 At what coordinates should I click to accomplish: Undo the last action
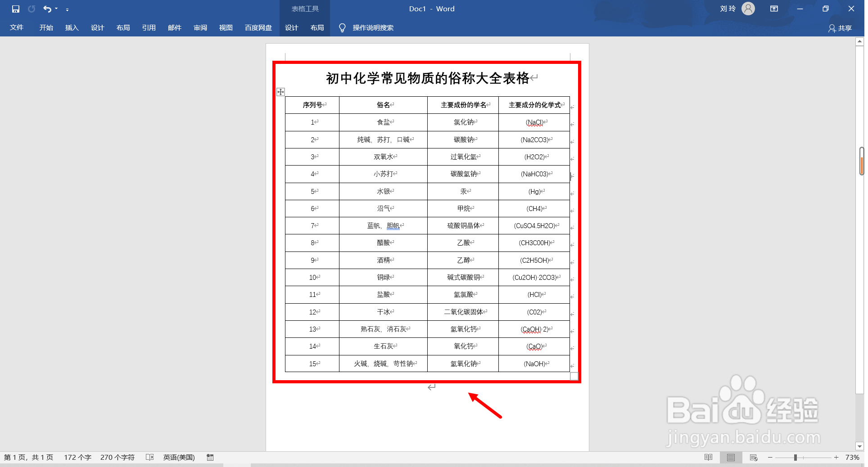[46, 9]
